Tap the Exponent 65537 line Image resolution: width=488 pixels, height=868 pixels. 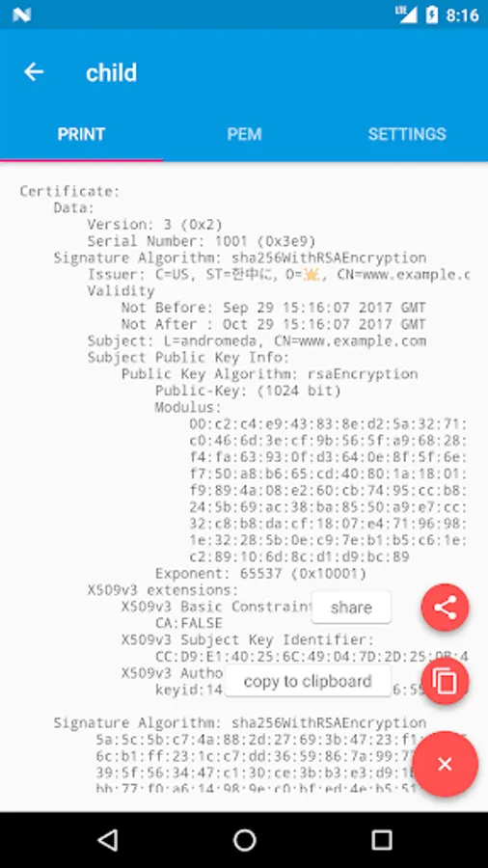click(x=260, y=574)
